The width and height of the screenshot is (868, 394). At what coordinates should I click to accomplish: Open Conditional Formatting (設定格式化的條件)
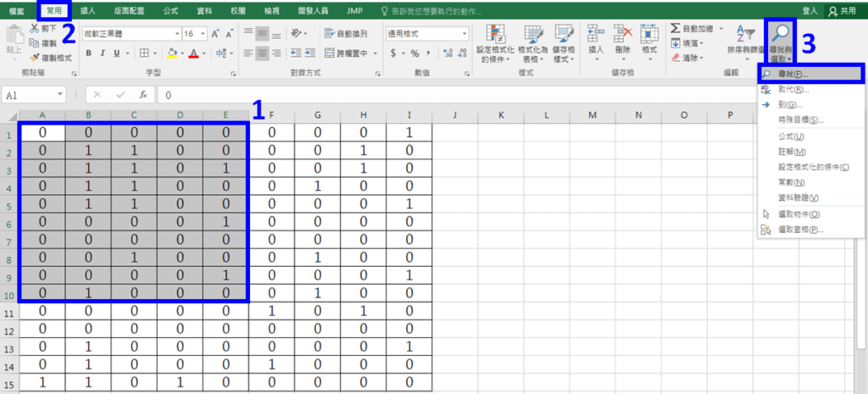click(x=495, y=42)
